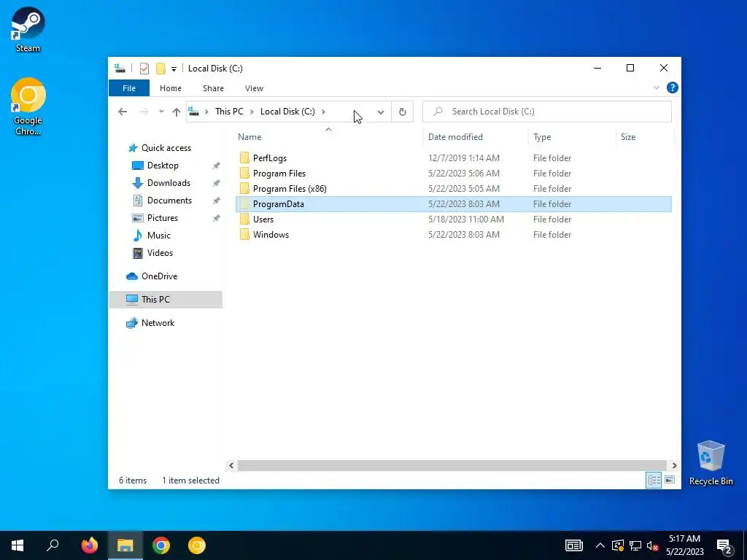The width and height of the screenshot is (747, 560).
Task: Open Explorer Help question mark icon
Action: click(672, 87)
